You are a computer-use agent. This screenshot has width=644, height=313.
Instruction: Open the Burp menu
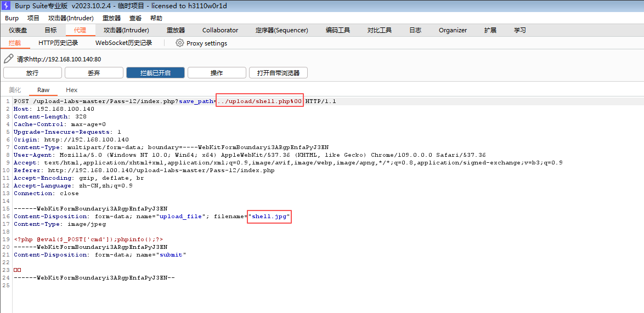coord(12,18)
